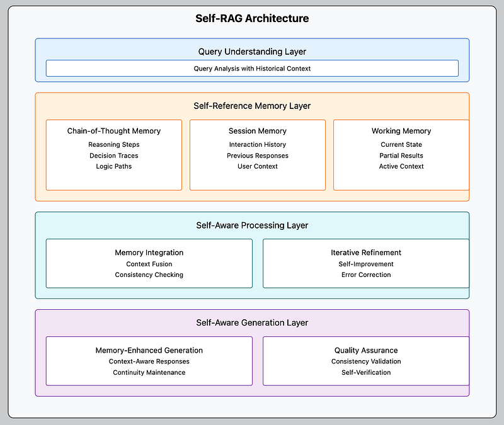Select the Consistency Checking text
The image size is (504, 425).
pos(149,275)
